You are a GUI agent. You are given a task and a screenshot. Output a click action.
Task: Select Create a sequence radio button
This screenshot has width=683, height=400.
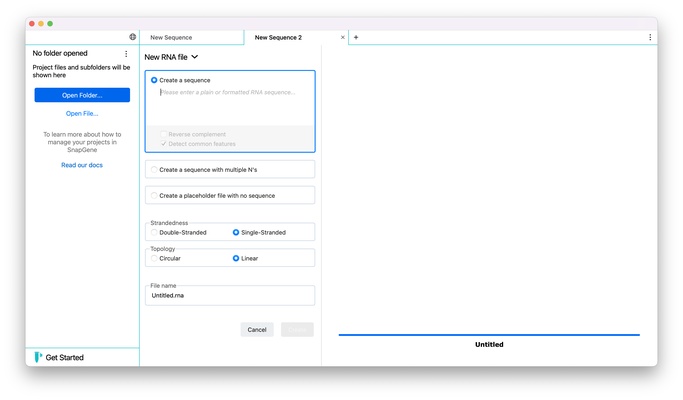[x=154, y=80]
